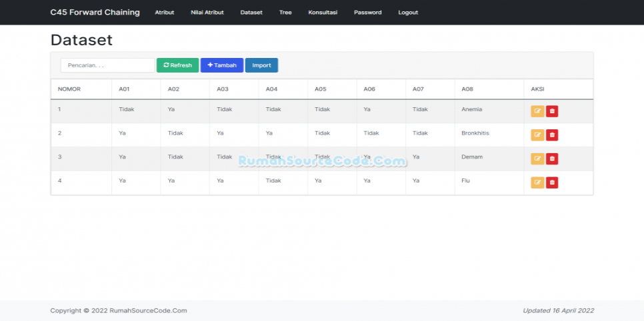The width and height of the screenshot is (644, 321).
Task: Click the C45 Forward Chaining brand link
Action: point(95,13)
